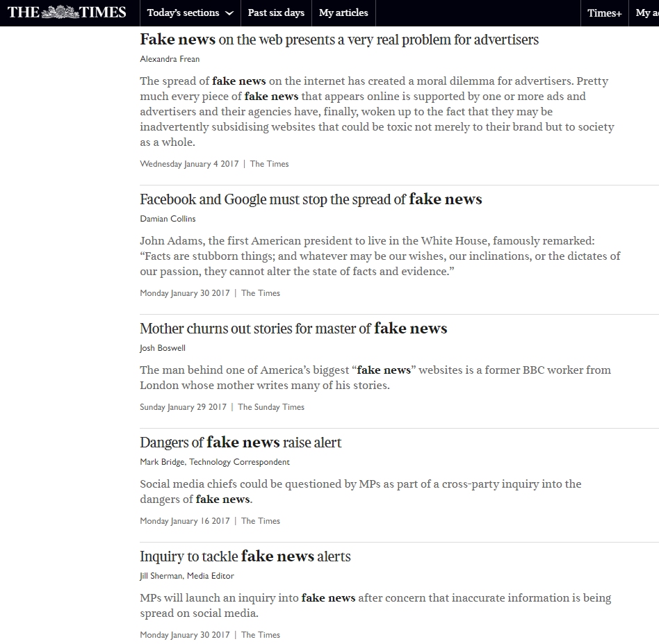Open the cut-off My account menu item
Screen dimensions: 659x644
(646, 13)
